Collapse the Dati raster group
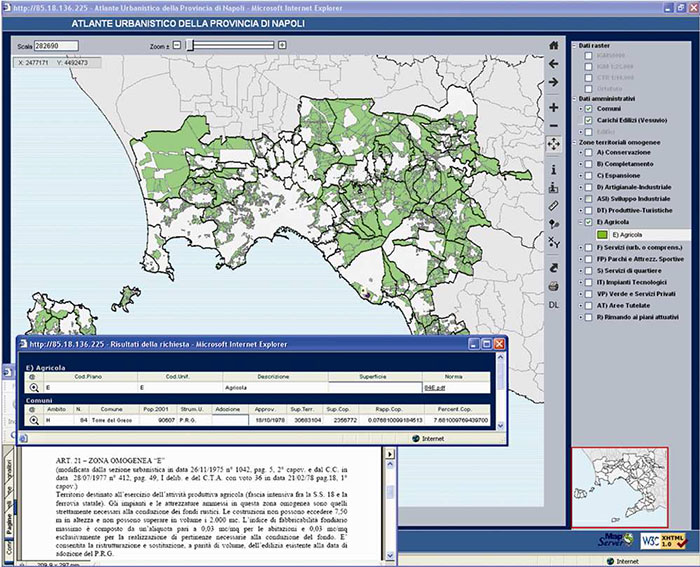700x567 pixels. pyautogui.click(x=573, y=46)
